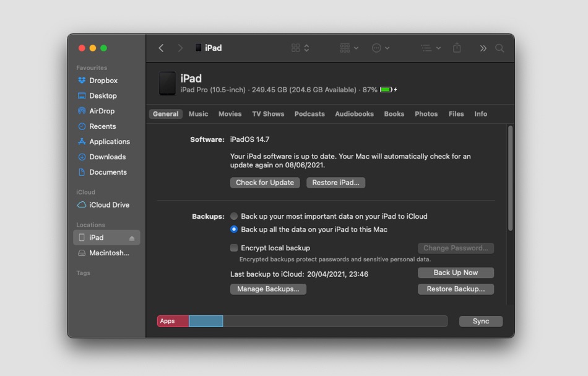Click the iPad Pro (10.5-inch) details text
Image resolution: width=588 pixels, height=376 pixels.
(213, 90)
